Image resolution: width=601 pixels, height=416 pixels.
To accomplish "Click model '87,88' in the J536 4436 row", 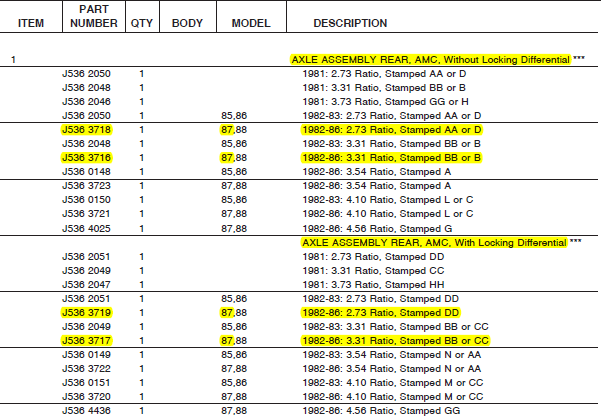I will [234, 411].
